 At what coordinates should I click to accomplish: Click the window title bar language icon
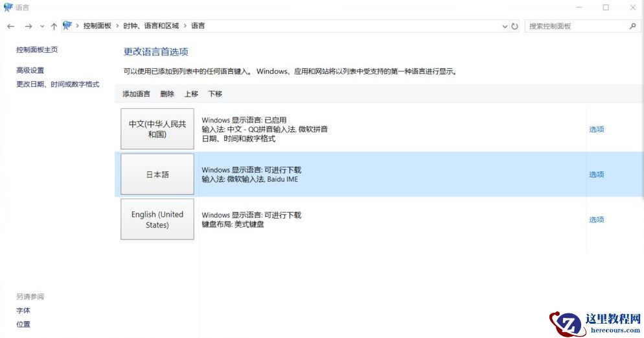click(x=8, y=7)
